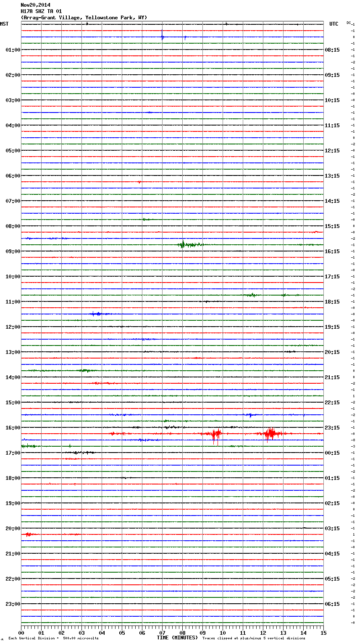Select the 02:00 MST row label
This screenshot has width=357, height=644.
pyautogui.click(x=13, y=75)
